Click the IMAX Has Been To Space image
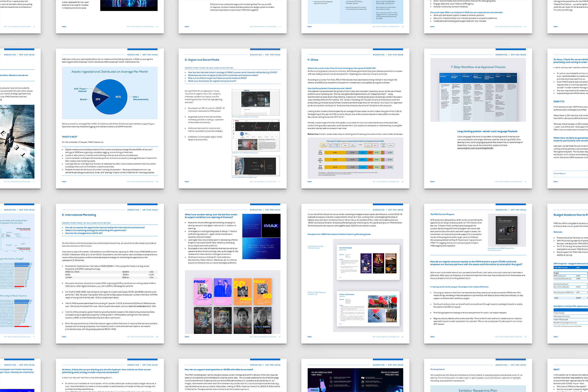Image resolution: width=588 pixels, height=392 pixels. pos(256,166)
